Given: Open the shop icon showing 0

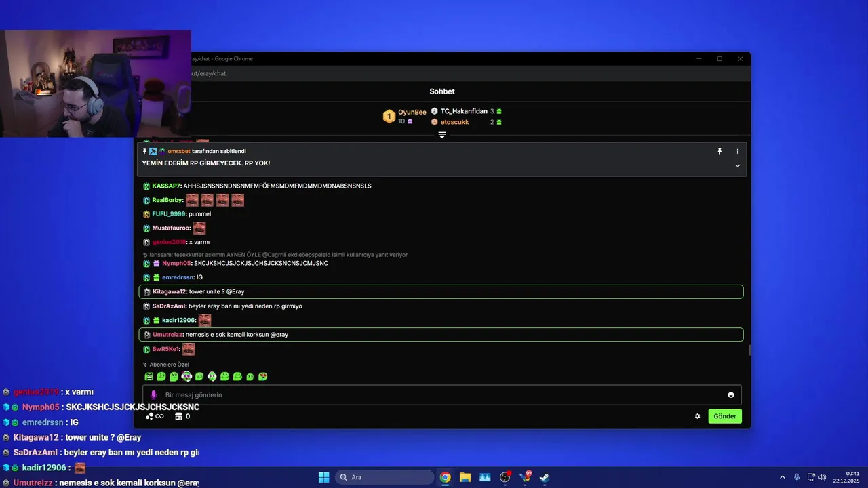Looking at the screenshot, I should pos(182,416).
